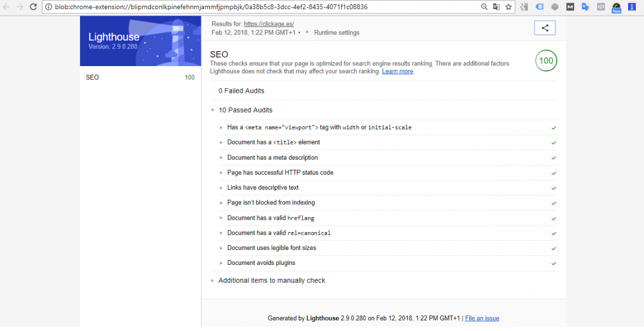The height and width of the screenshot is (331, 644).
Task: Reload the page with the refresh icon
Action: (33, 8)
